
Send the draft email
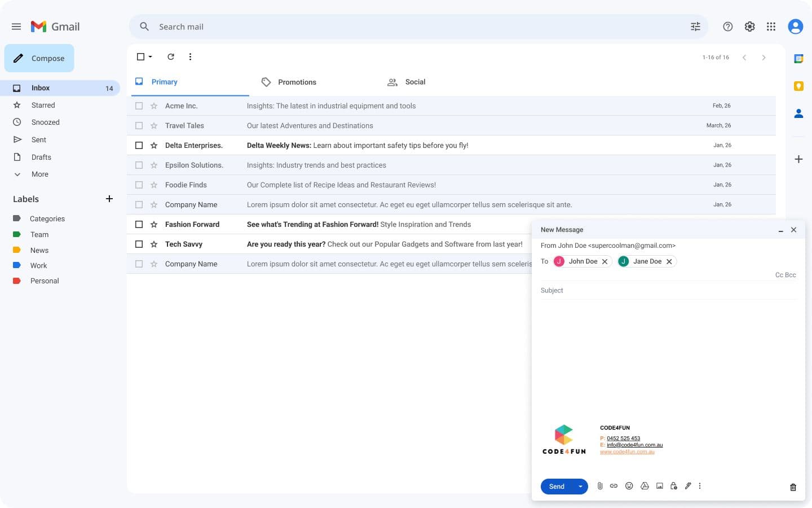point(556,486)
